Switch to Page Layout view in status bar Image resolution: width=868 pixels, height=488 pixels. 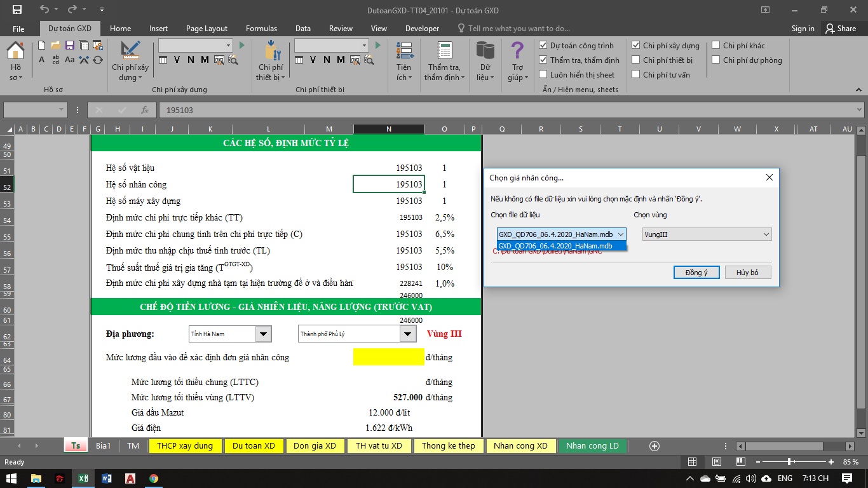(x=716, y=462)
